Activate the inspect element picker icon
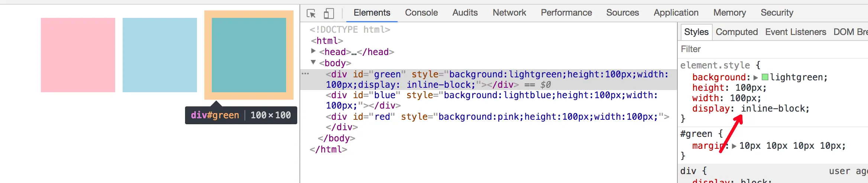The image size is (868, 183). [x=311, y=13]
